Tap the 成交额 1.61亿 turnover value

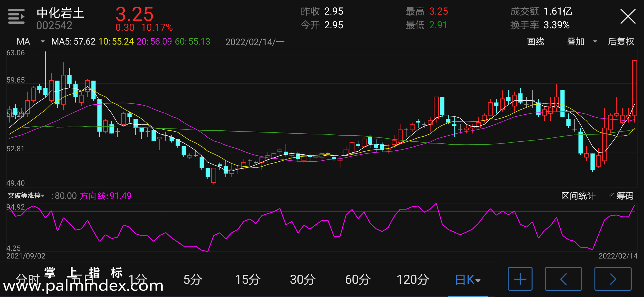541,12
